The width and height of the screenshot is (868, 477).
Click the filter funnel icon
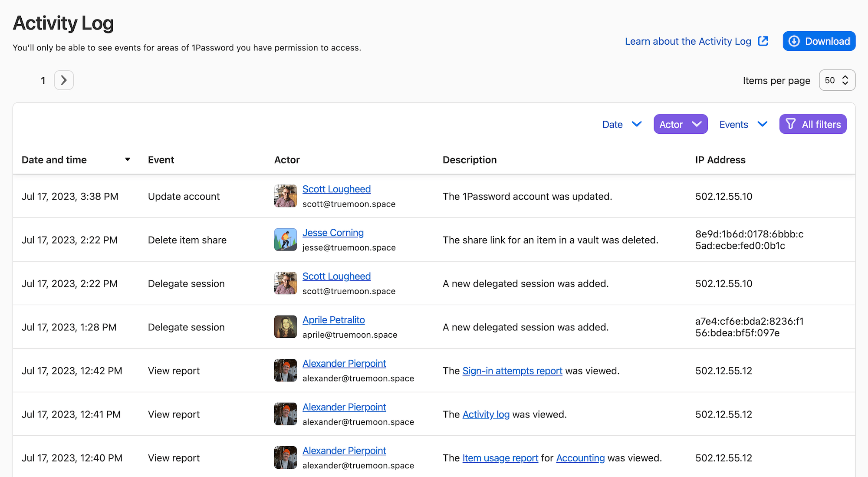click(x=791, y=124)
